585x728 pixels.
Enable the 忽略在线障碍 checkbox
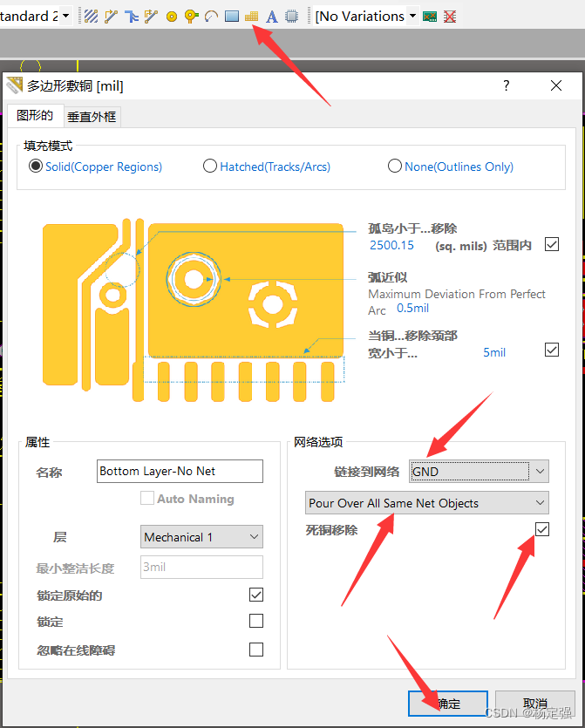tap(256, 650)
